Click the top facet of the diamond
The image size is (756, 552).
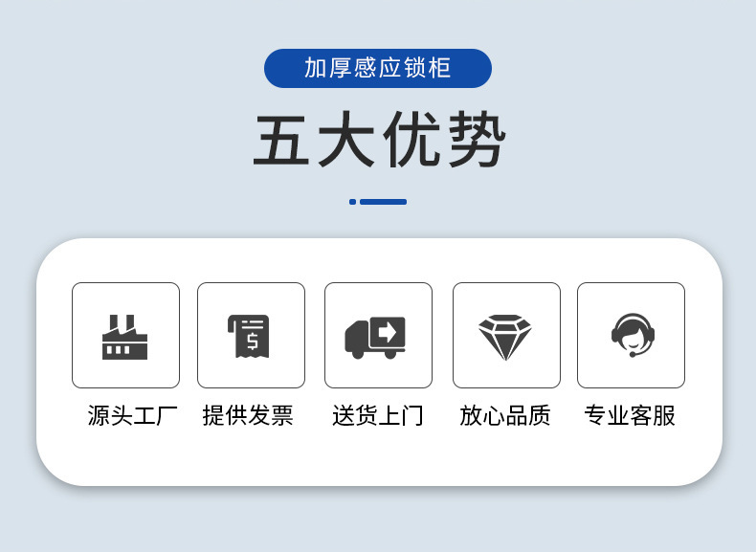coord(505,320)
